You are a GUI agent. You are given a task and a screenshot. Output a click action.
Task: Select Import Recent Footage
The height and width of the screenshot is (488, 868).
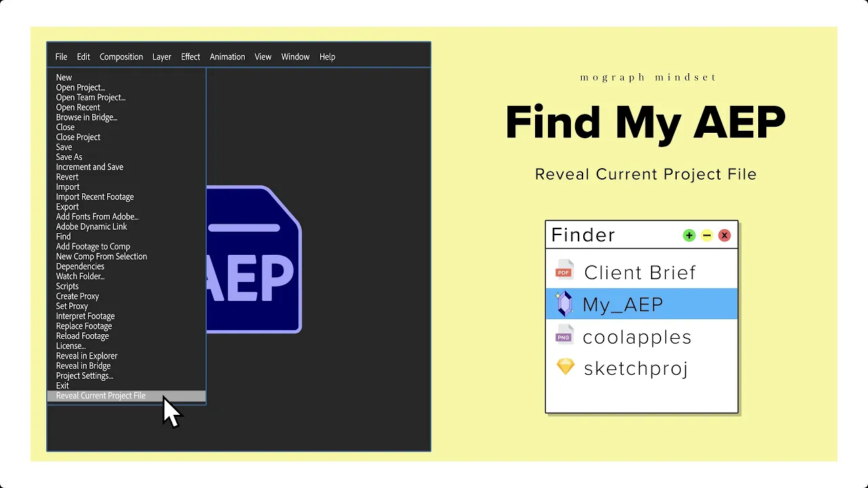point(95,197)
